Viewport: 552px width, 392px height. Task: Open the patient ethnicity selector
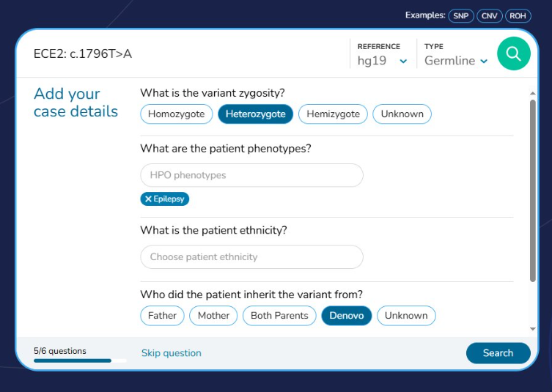click(251, 257)
